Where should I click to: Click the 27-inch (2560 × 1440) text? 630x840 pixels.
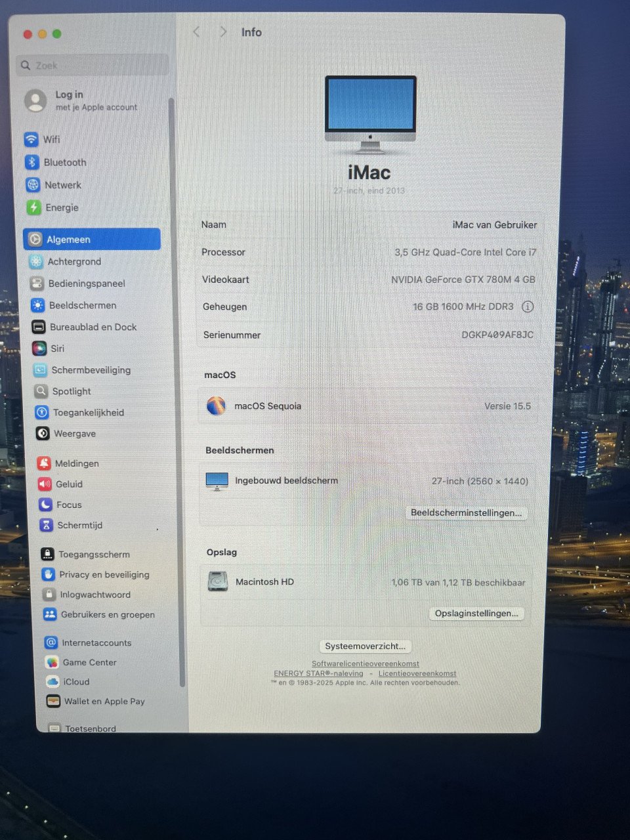pyautogui.click(x=480, y=481)
